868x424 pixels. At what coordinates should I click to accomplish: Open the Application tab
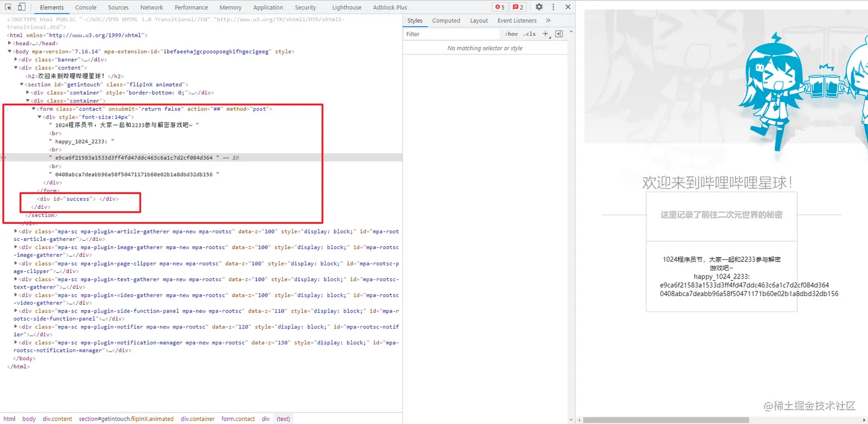268,7
